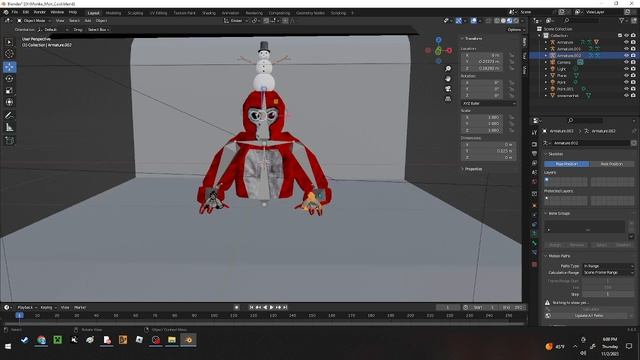Jump to the timeline start button
The height and width of the screenshot is (360, 640).
251,307
